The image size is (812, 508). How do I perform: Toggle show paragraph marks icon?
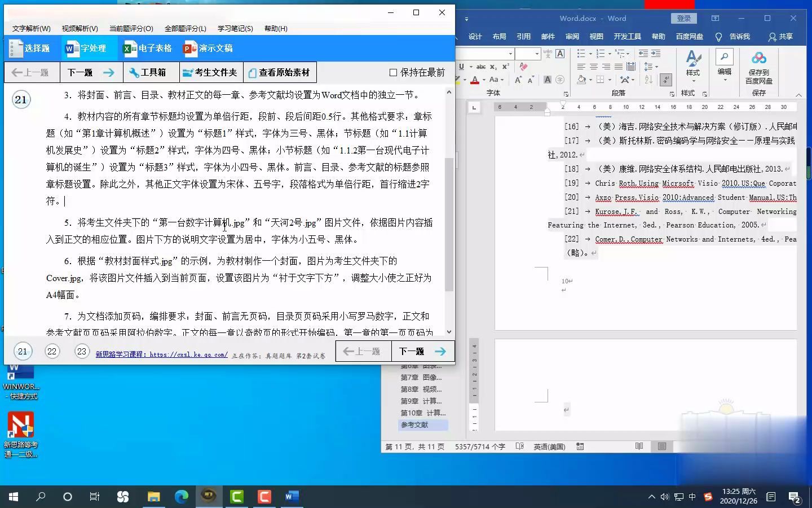pos(665,80)
